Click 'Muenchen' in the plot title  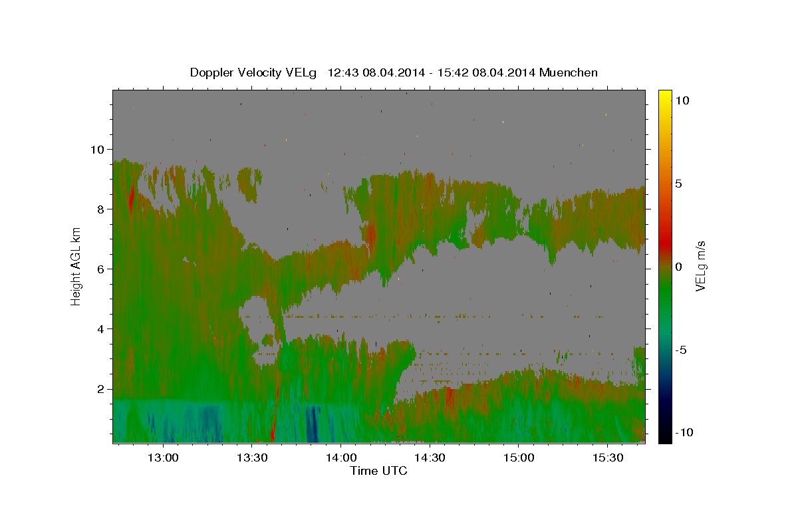(x=569, y=72)
